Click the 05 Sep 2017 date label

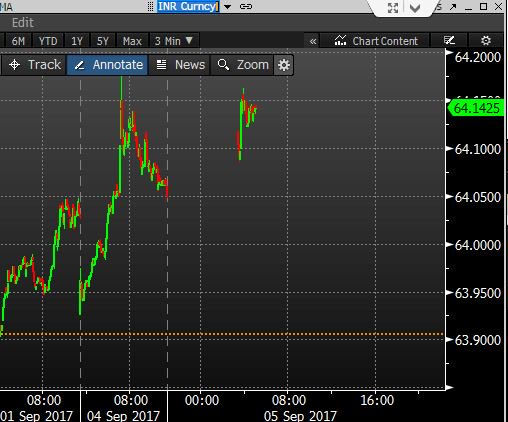coord(300,416)
